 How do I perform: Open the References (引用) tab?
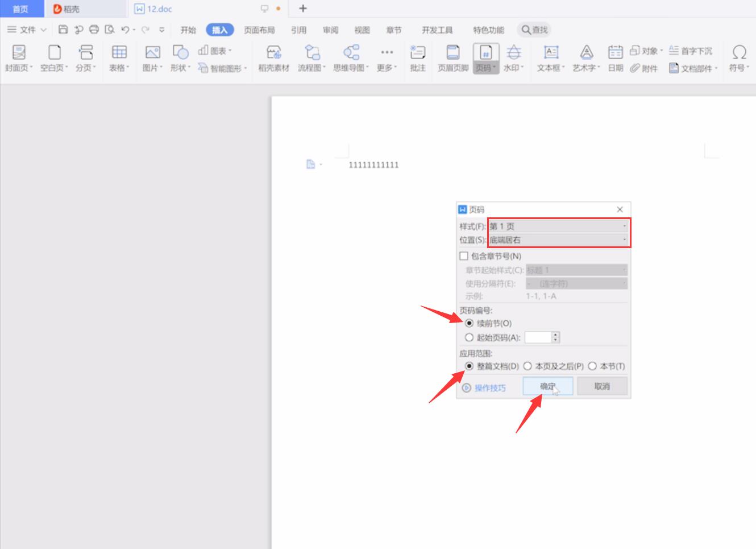pos(298,30)
